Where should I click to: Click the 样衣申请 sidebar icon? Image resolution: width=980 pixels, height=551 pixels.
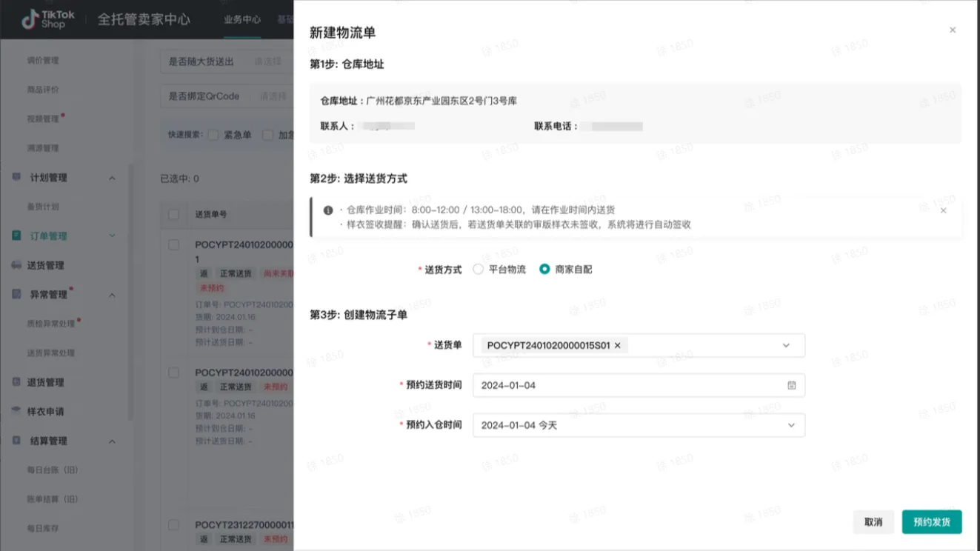pos(16,411)
